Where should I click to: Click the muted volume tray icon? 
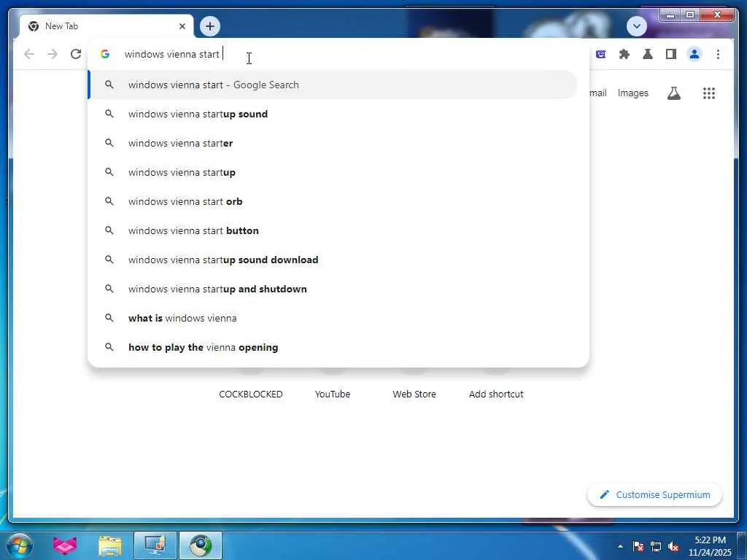673,546
